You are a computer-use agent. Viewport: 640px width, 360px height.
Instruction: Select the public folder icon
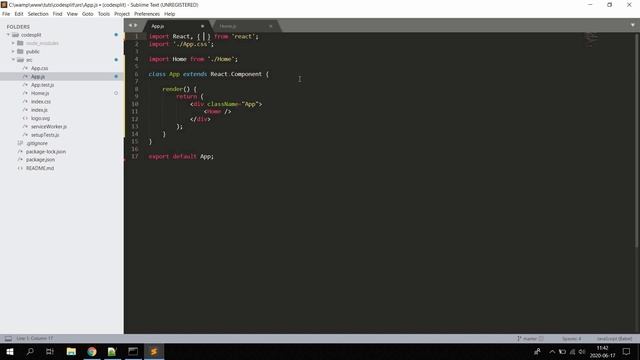click(20, 51)
